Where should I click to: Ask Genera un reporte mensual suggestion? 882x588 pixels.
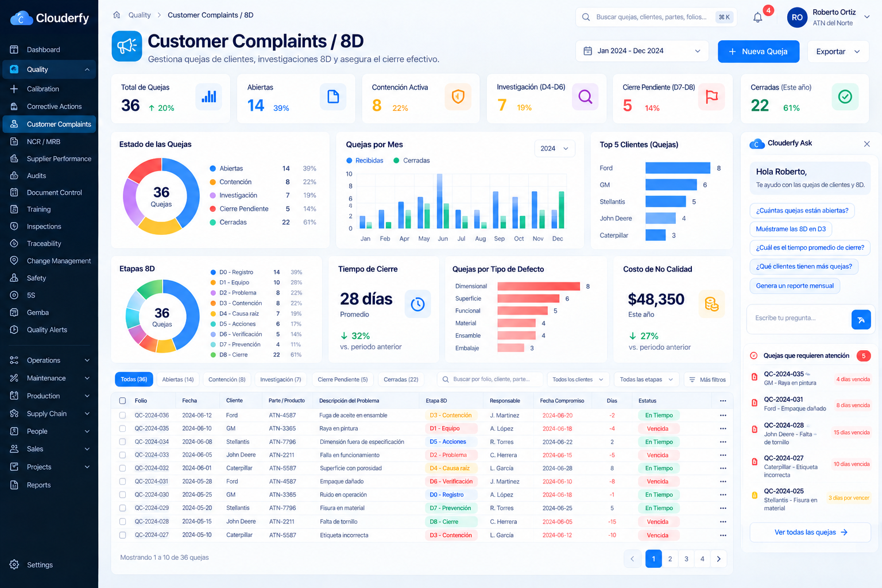[795, 286]
